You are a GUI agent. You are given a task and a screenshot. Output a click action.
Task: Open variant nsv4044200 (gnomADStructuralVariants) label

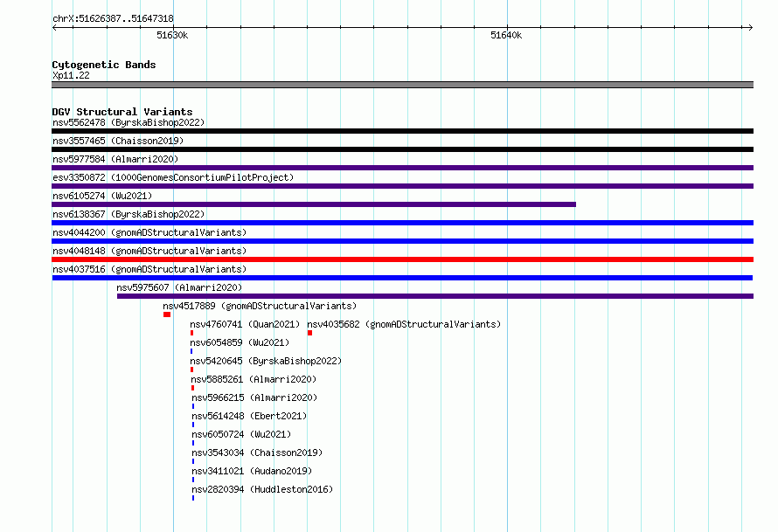tap(149, 232)
